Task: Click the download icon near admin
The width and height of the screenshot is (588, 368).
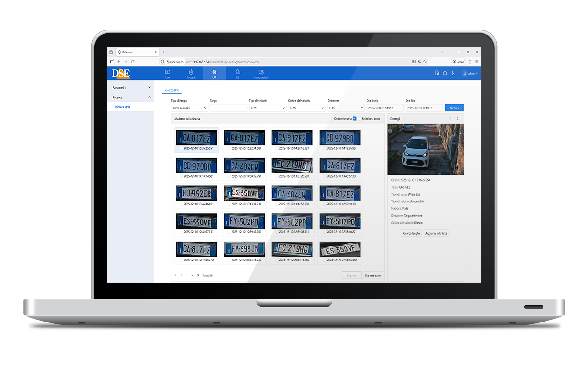Action: point(452,73)
